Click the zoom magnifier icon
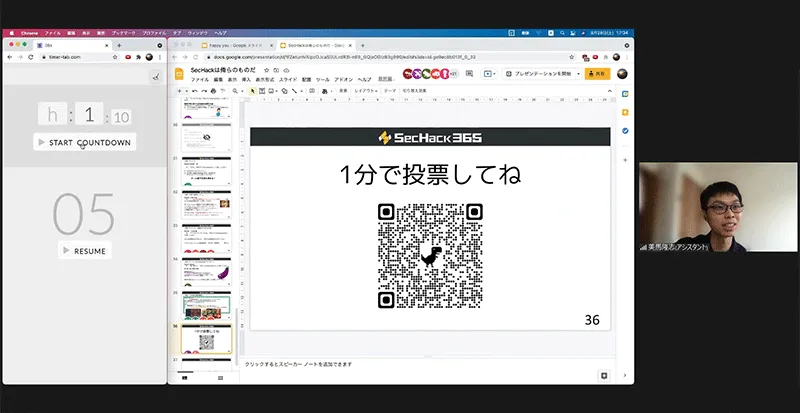 coord(235,91)
